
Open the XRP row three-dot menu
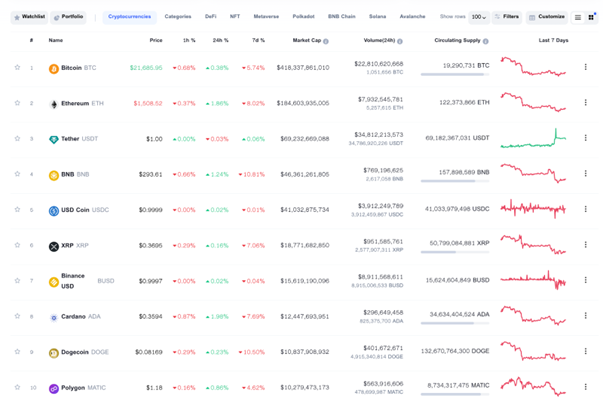pyautogui.click(x=585, y=245)
